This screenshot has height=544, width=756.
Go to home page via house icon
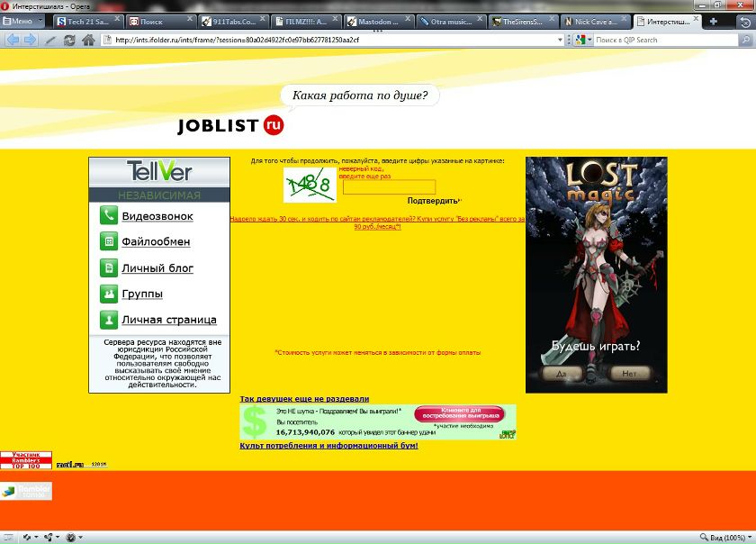(88, 40)
